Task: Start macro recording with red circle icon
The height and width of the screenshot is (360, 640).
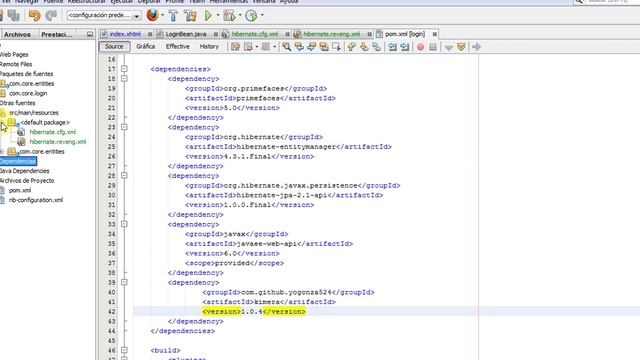Action: click(x=420, y=47)
